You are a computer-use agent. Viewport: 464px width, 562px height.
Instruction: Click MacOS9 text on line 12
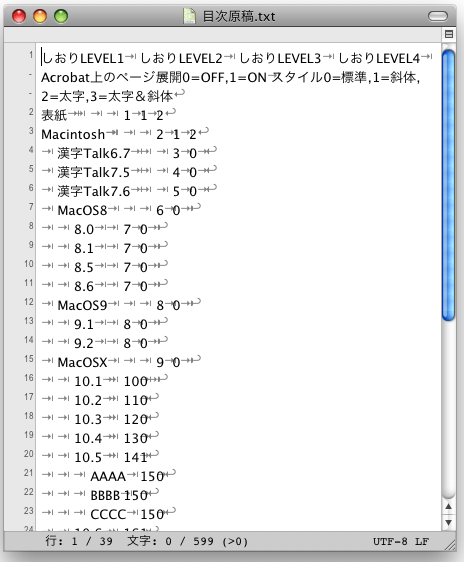[82, 305]
